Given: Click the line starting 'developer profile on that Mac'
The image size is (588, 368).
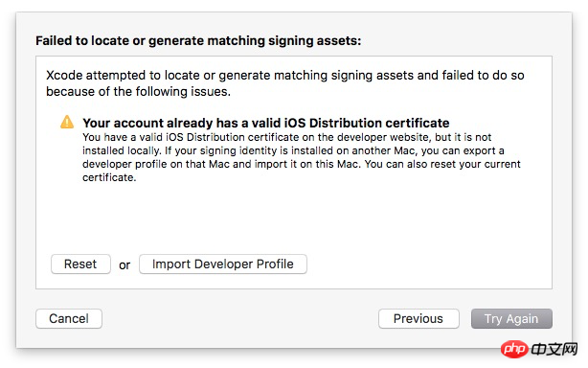Looking at the screenshot, I should pyautogui.click(x=302, y=164).
